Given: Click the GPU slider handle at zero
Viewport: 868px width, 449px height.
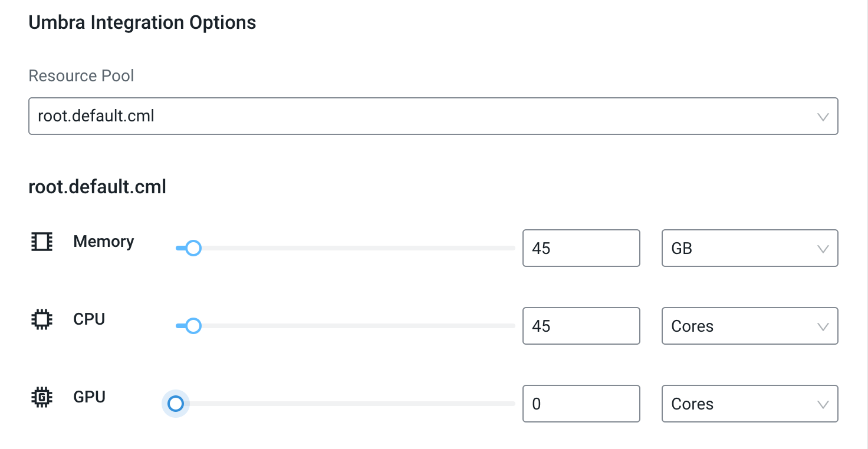Looking at the screenshot, I should click(x=176, y=404).
